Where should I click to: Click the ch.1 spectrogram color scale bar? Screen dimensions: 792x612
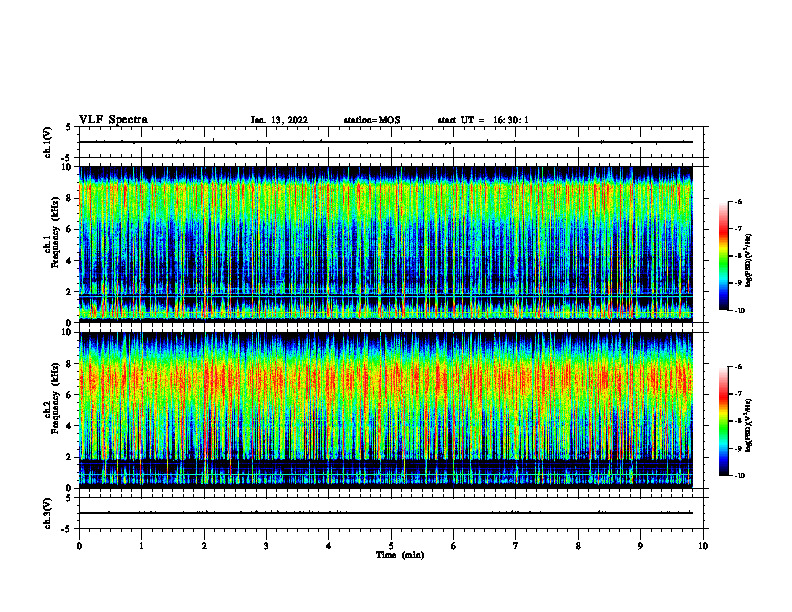tap(723, 256)
